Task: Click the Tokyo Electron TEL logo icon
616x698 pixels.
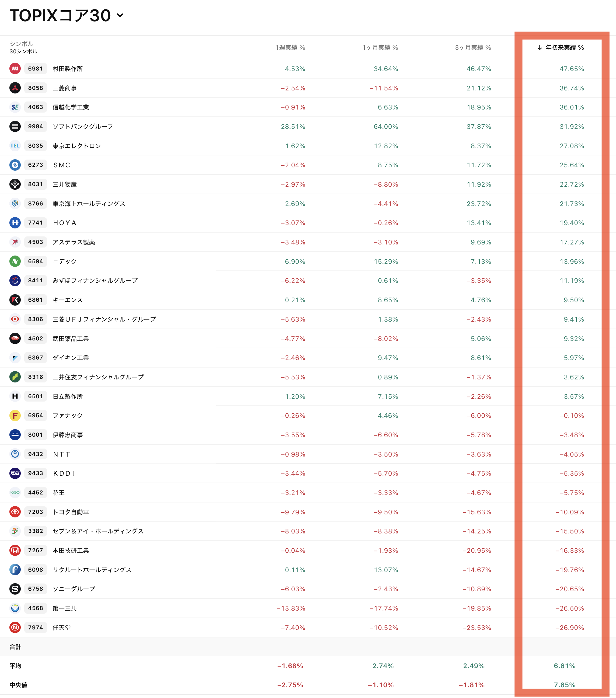Action: coord(15,146)
